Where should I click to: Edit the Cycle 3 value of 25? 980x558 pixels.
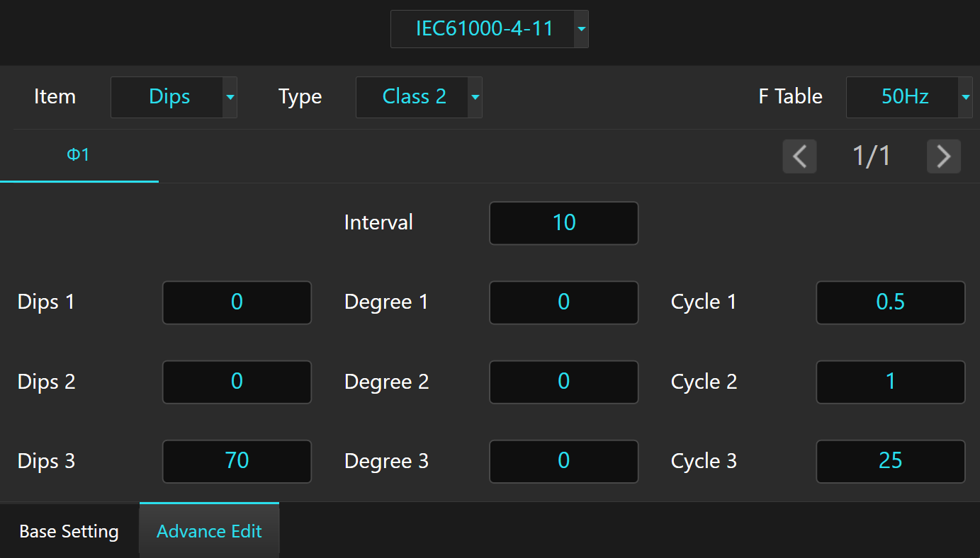point(890,461)
